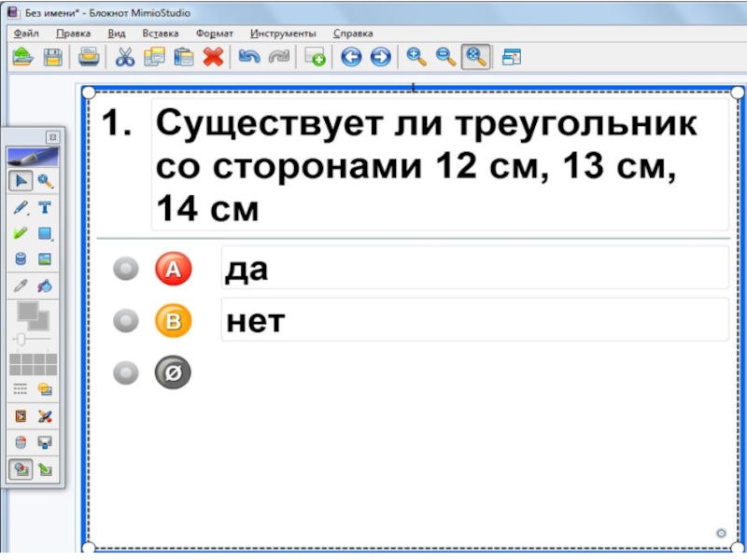
Task: Open the Вставка menu
Action: click(x=161, y=34)
